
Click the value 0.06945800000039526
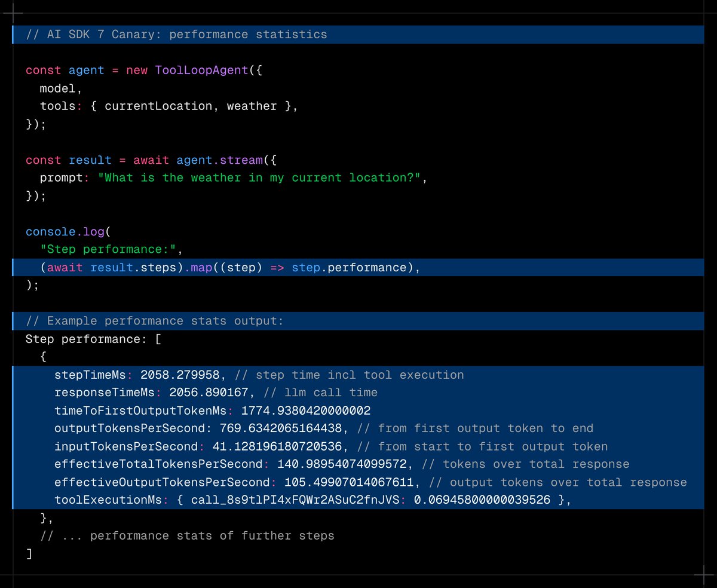click(482, 500)
